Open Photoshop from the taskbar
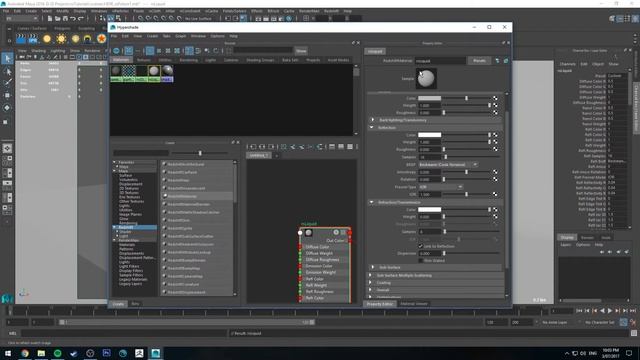 tap(107, 353)
